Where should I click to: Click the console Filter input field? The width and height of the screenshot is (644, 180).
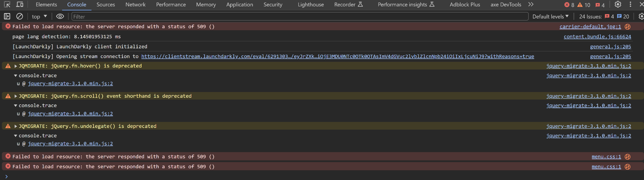pos(299,16)
